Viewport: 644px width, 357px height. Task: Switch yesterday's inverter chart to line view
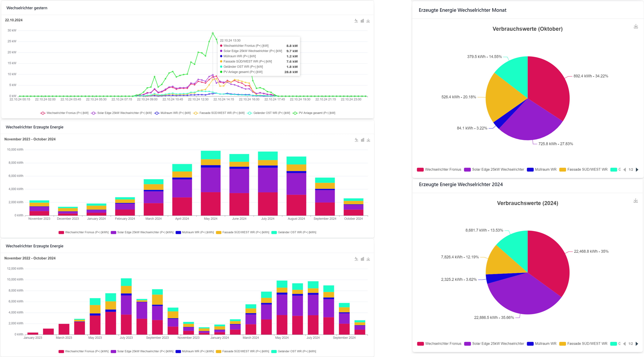click(356, 21)
